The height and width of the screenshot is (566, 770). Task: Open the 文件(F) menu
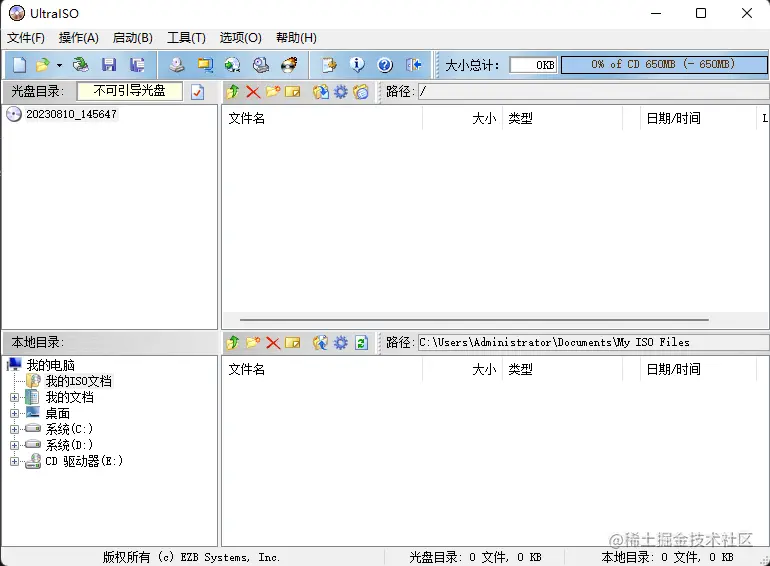point(26,38)
